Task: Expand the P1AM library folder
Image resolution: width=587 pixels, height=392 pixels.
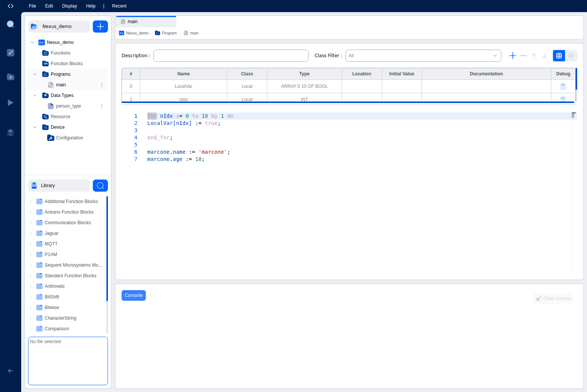Action: point(31,255)
